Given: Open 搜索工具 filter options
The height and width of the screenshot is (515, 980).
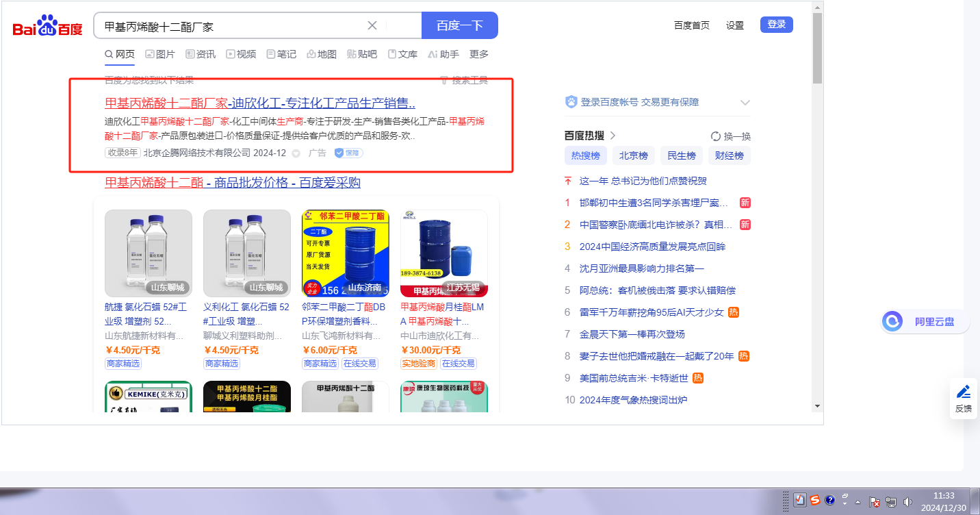Looking at the screenshot, I should (464, 80).
